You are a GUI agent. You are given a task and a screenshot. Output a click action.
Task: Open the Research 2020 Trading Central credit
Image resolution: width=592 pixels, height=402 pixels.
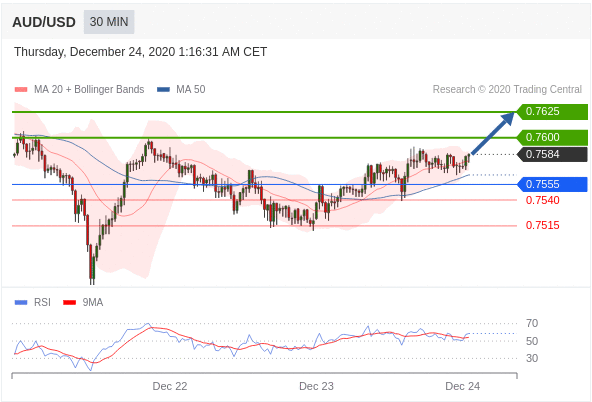pyautogui.click(x=507, y=89)
